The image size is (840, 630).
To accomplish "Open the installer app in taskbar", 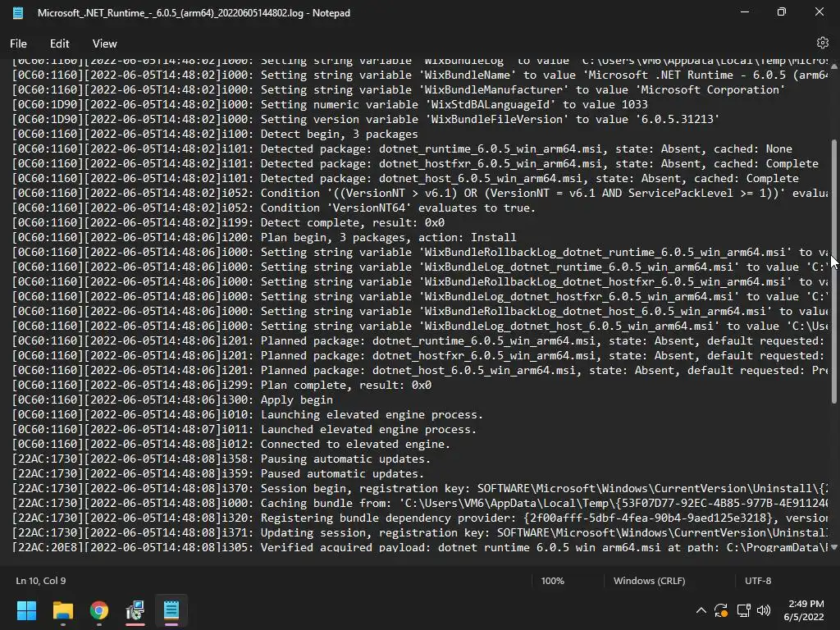I will pos(135,610).
